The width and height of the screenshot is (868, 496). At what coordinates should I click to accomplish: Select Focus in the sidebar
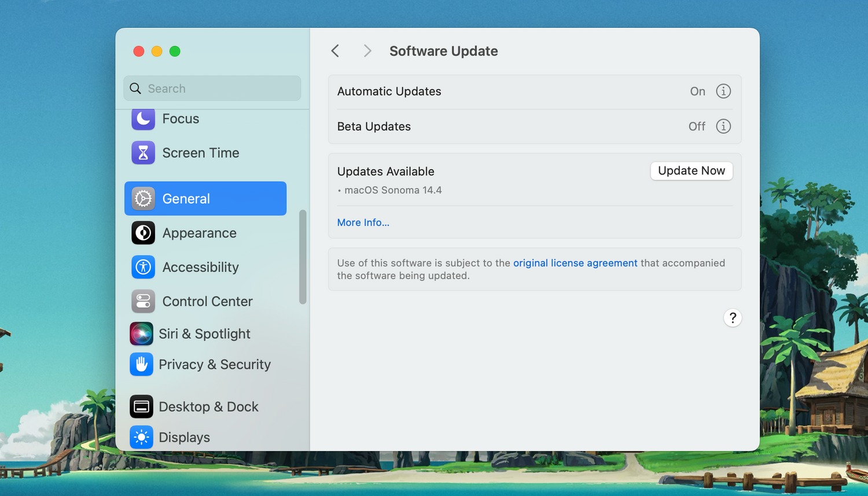181,119
